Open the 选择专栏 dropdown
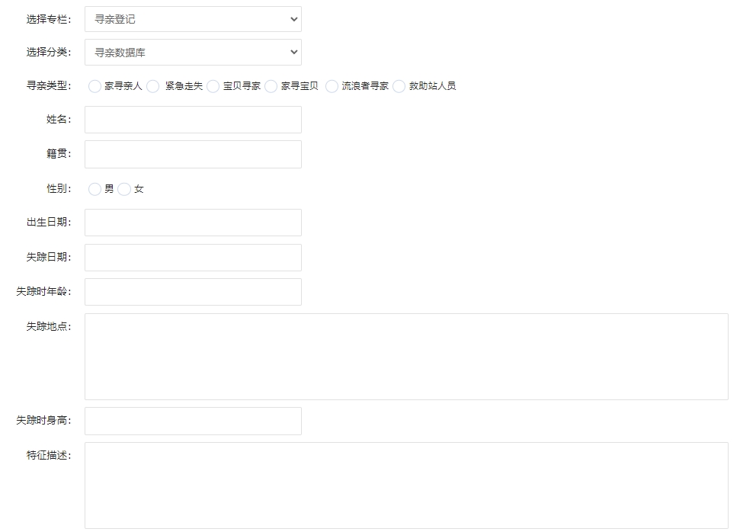The width and height of the screenshot is (756, 532). tap(193, 19)
